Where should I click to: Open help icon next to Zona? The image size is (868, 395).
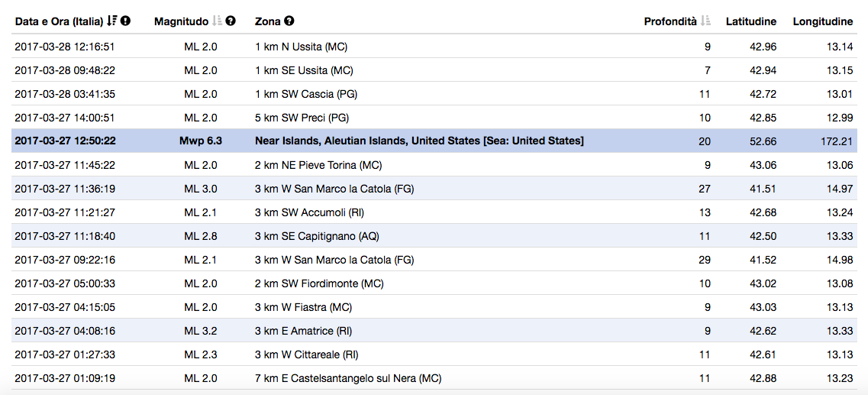[x=289, y=21]
